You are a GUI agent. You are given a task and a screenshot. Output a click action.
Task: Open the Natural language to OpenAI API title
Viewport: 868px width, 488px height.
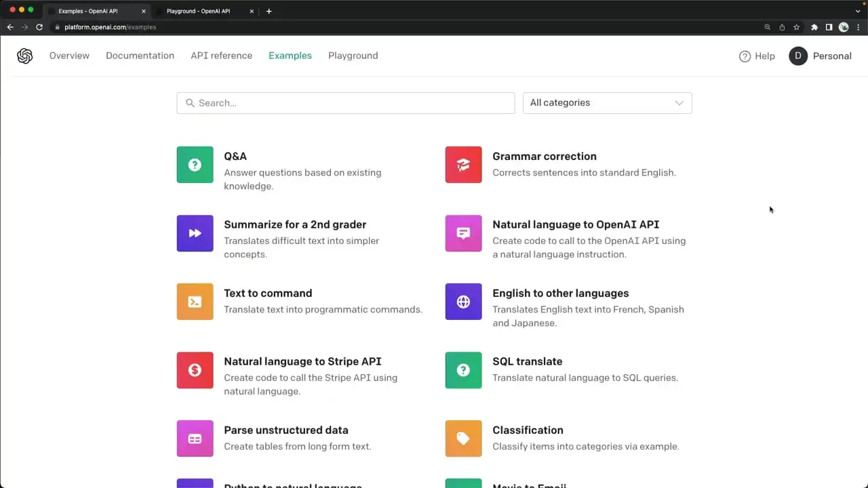[576, 225]
